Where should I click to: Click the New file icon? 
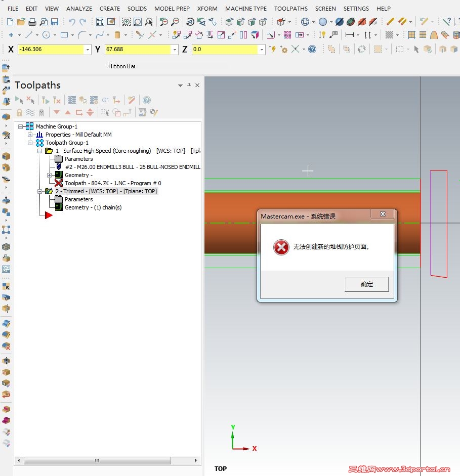[10, 22]
